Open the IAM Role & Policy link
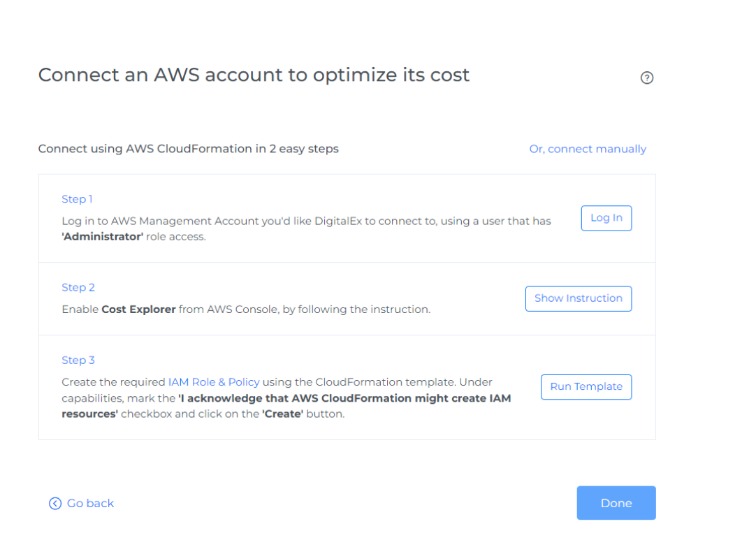This screenshot has height=547, width=756. (x=214, y=382)
